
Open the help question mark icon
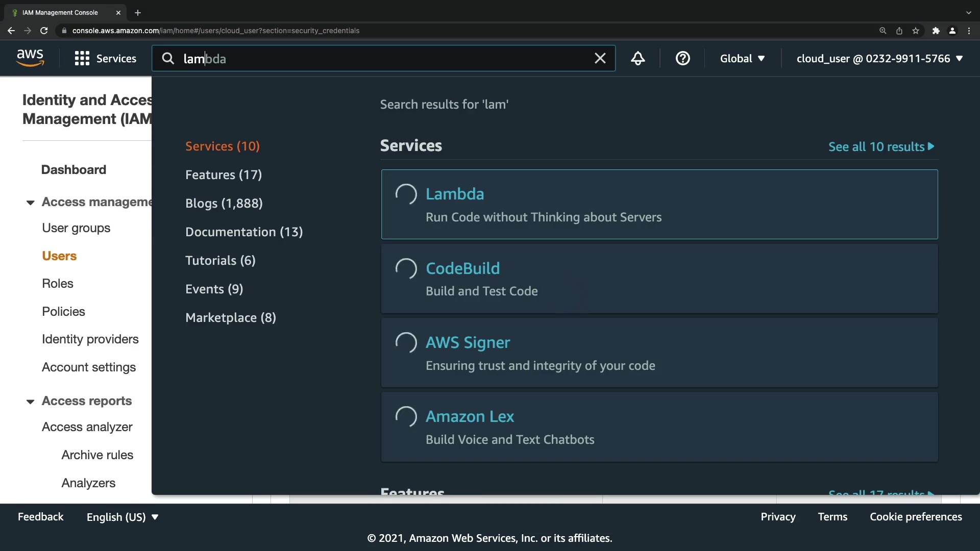(682, 58)
